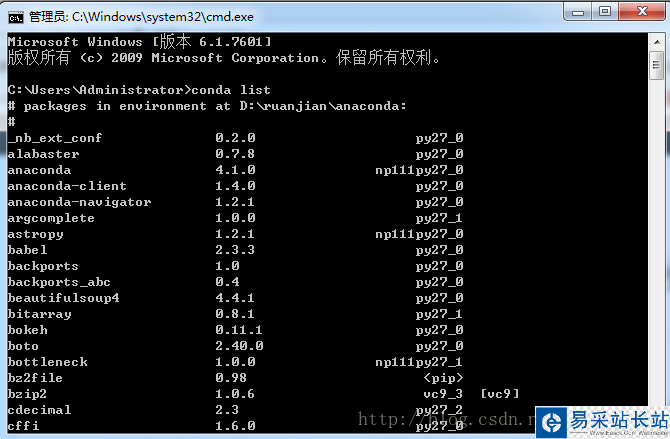Minimize the cmd.exe window
The image size is (670, 439).
pyautogui.click(x=578, y=12)
